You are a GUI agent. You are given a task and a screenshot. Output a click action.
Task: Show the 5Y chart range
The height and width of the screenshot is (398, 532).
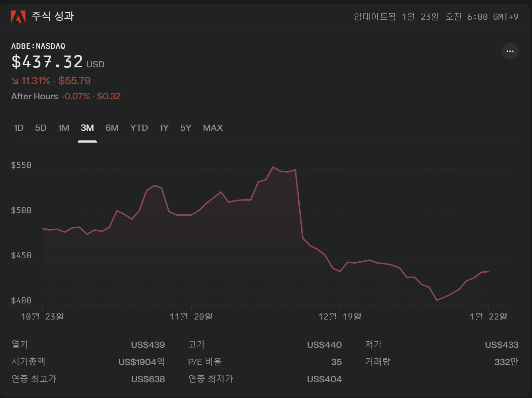(186, 128)
